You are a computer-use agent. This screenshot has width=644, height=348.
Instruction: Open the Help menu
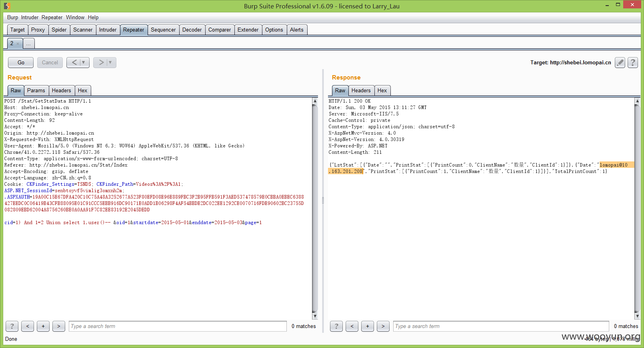coord(93,18)
